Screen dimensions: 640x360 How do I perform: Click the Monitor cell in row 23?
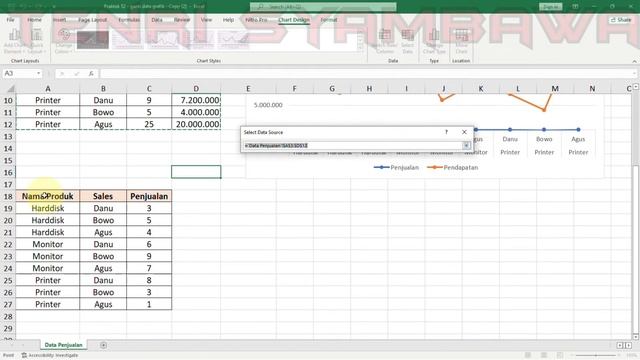coord(48,256)
